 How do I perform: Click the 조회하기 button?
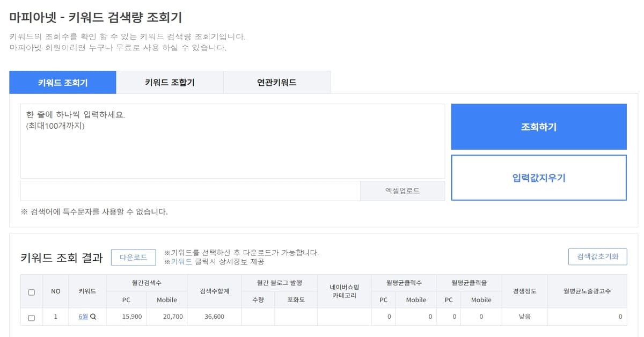(538, 127)
